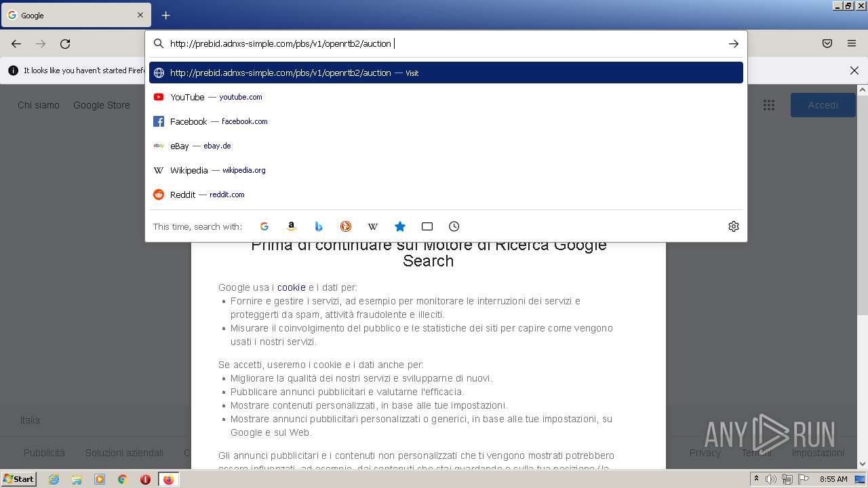The height and width of the screenshot is (488, 868).
Task: Dismiss the Firefox notification bar
Action: click(854, 70)
